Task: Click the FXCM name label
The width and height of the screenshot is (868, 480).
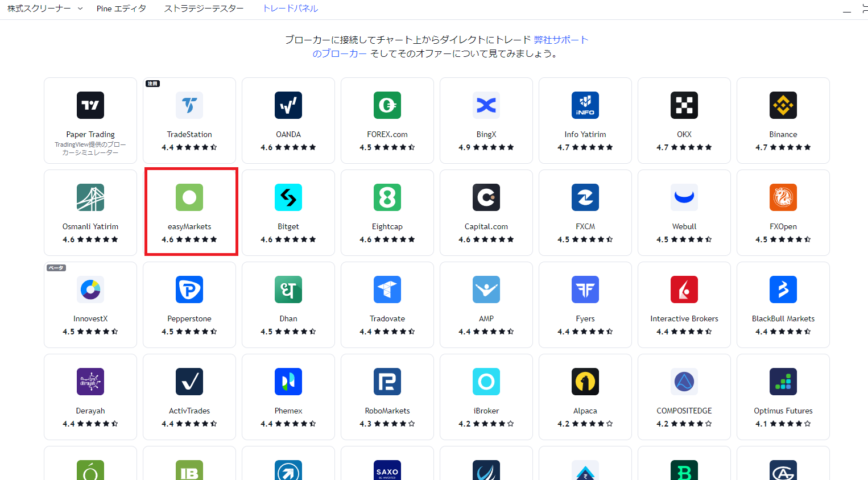Action: point(585,226)
